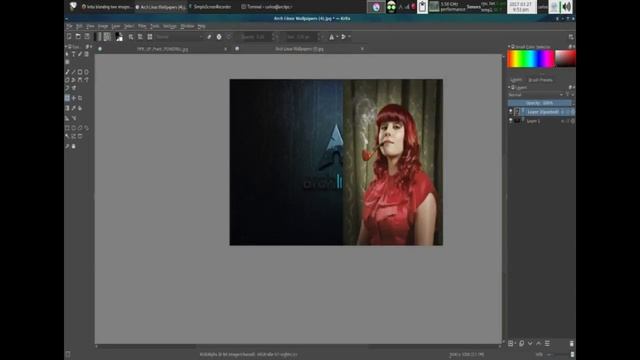Select the Gradient tool in toolbox
The image size is (640, 360).
point(67,108)
